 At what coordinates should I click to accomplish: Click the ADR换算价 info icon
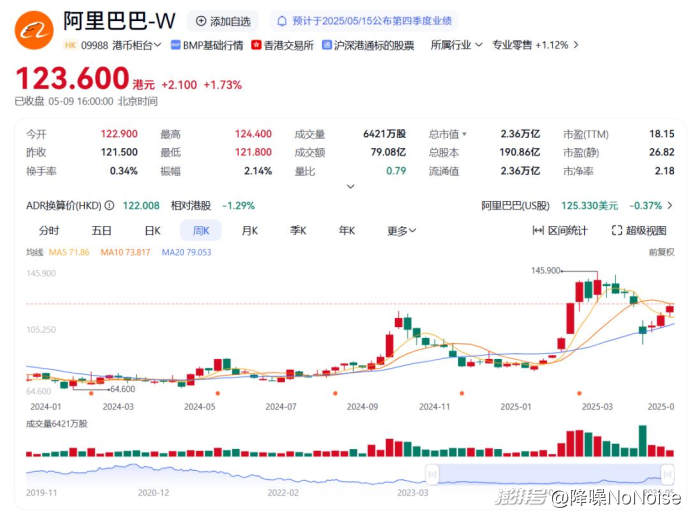click(110, 206)
